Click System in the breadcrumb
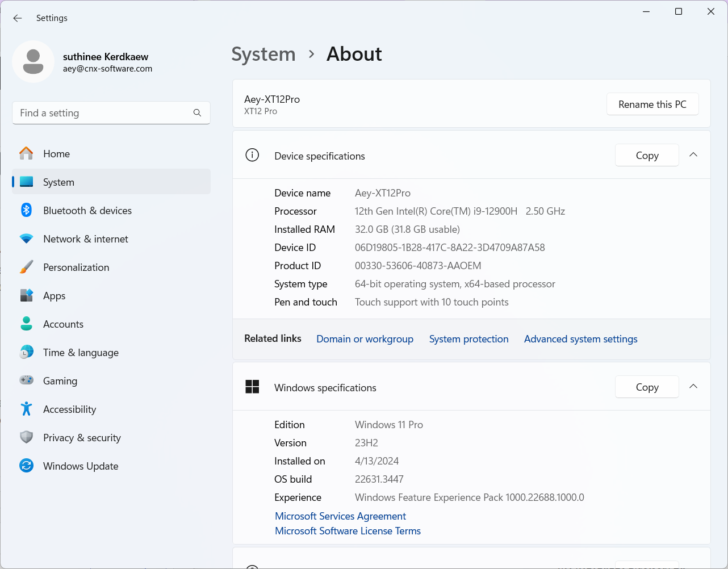The image size is (728, 569). point(263,54)
